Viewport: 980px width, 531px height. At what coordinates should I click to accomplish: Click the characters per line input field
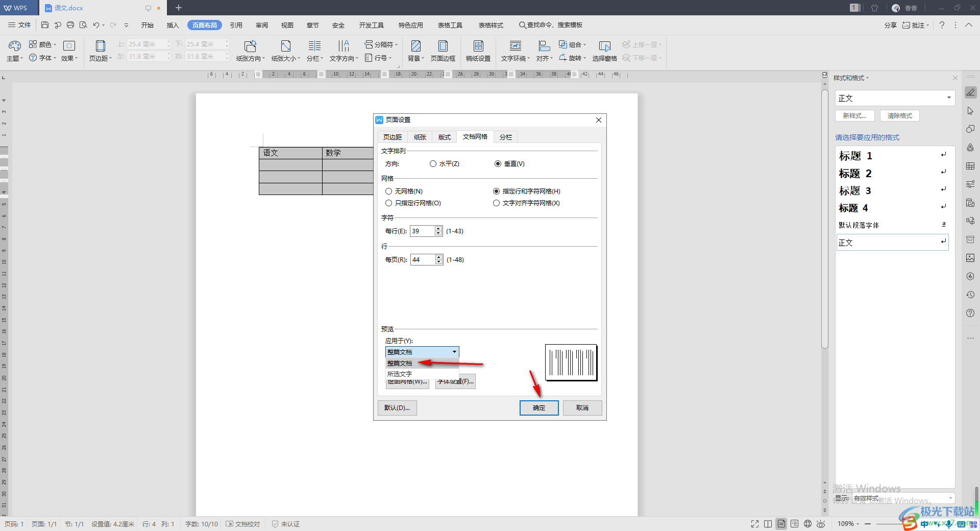(423, 231)
